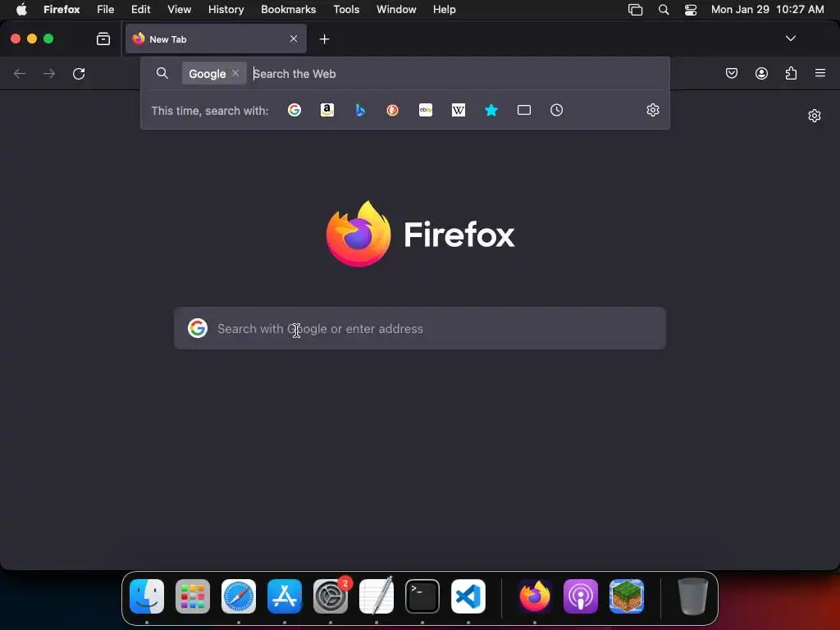Search bookmarks using the star icon
The width and height of the screenshot is (840, 630).
491,111
